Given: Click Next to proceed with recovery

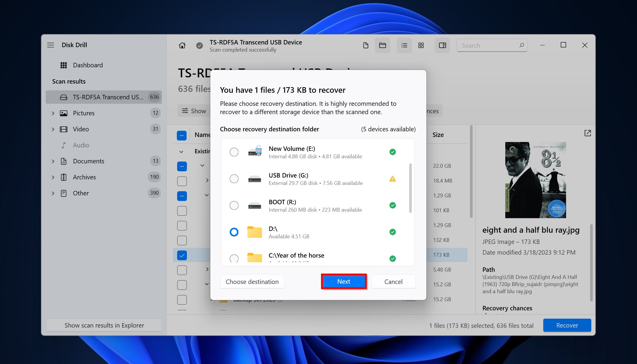Looking at the screenshot, I should point(344,281).
